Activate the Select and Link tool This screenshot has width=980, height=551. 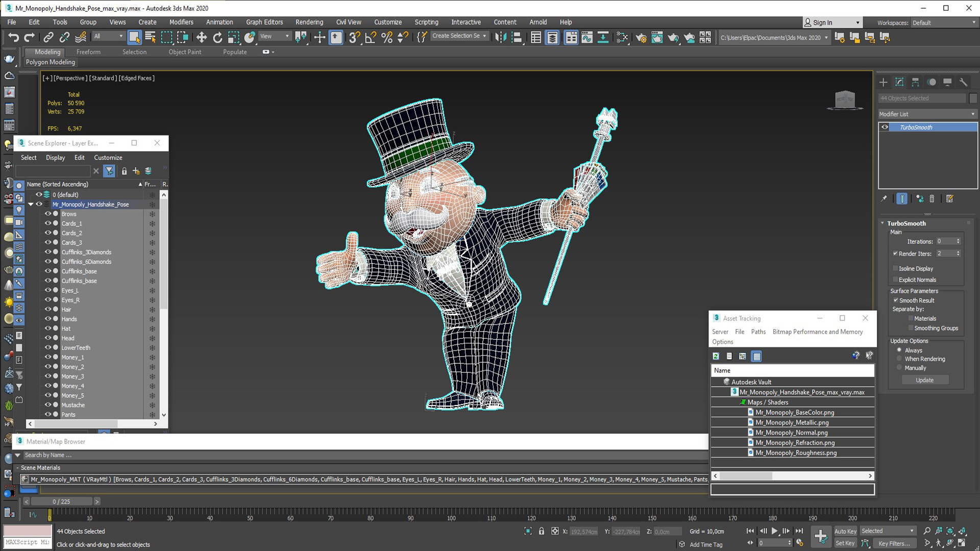48,37
